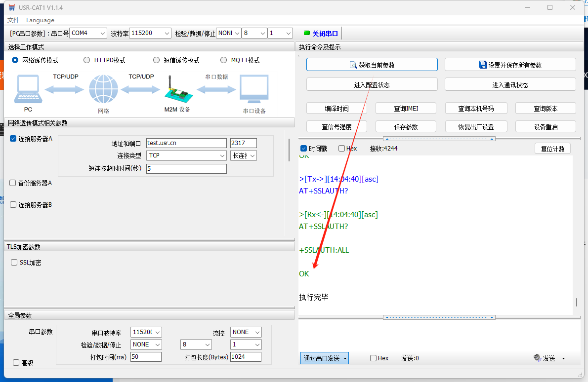The width and height of the screenshot is (588, 382).
Task: Click the send icon at bottom right
Action: pyautogui.click(x=538, y=358)
